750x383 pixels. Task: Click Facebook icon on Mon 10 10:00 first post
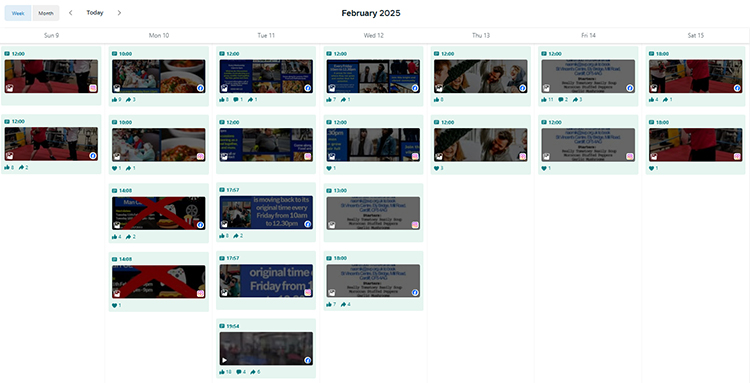tap(200, 88)
